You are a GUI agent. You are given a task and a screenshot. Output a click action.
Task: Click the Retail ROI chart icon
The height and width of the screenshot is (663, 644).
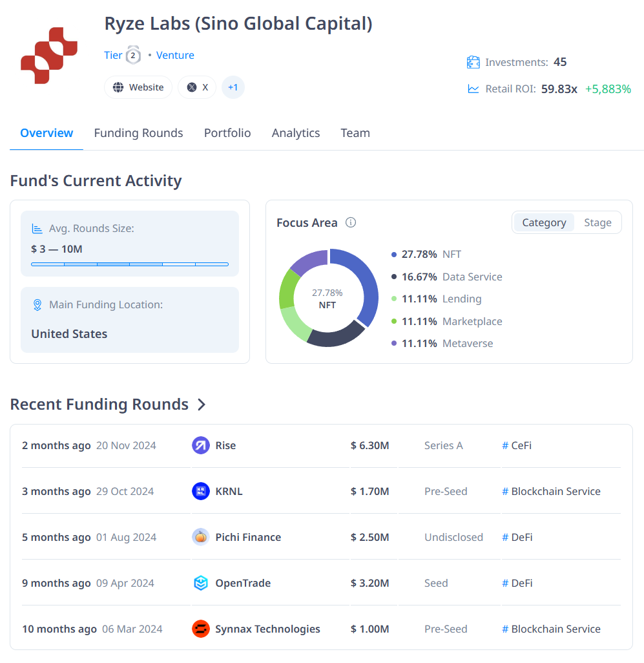(473, 89)
